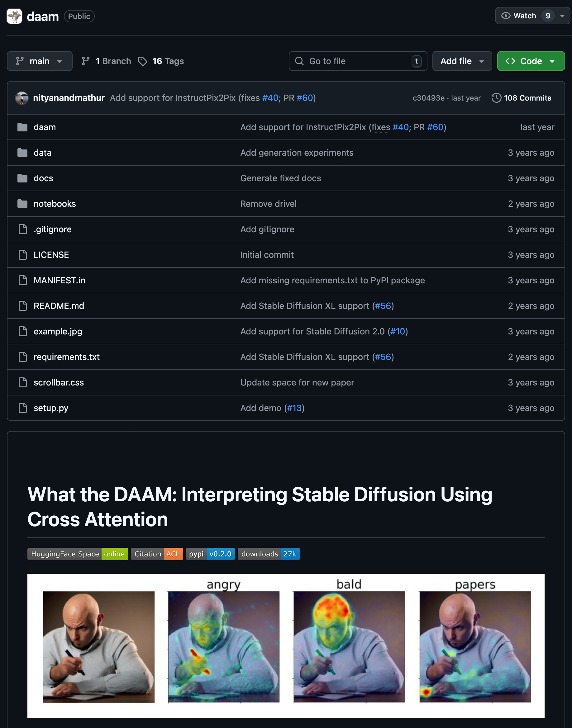Open commit hash c30493e

(428, 98)
